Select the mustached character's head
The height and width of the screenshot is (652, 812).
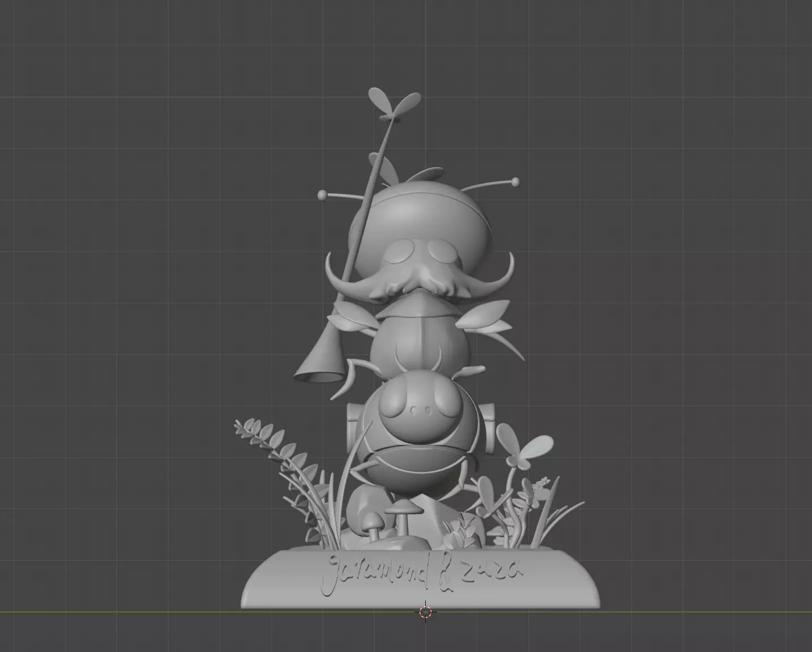click(420, 242)
